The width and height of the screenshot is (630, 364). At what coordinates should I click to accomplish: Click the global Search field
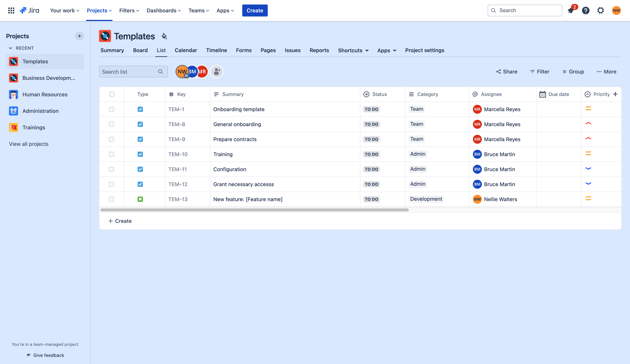pos(525,10)
